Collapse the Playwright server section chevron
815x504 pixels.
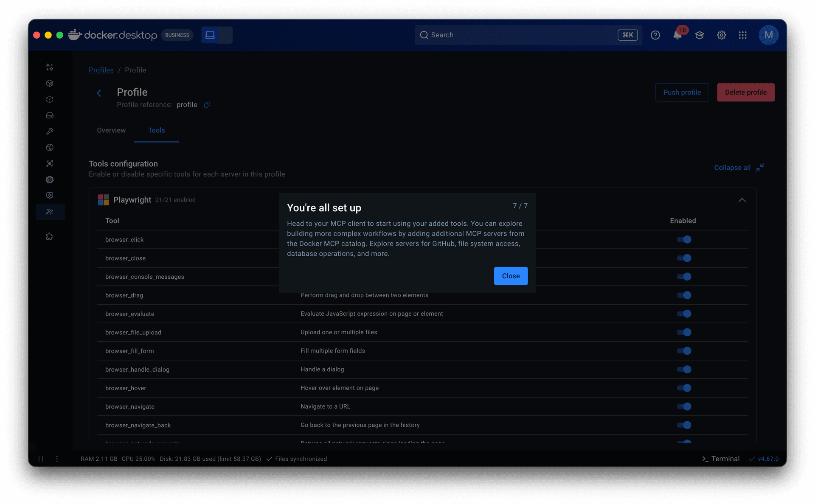pos(742,200)
